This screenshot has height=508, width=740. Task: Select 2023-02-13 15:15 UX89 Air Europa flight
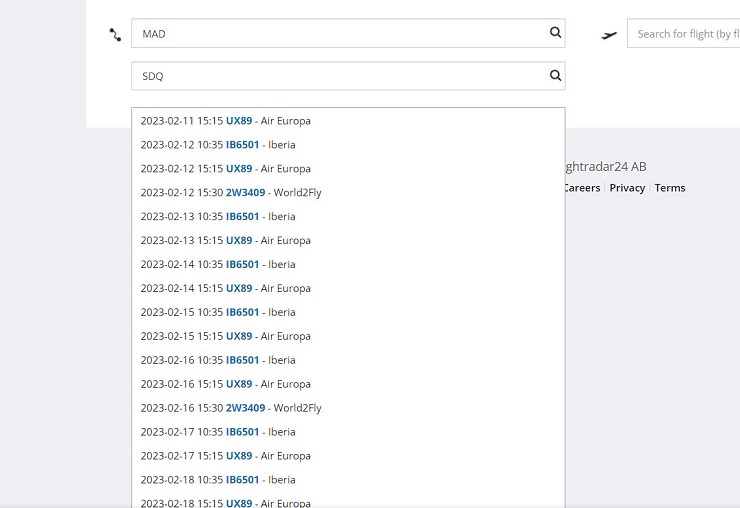tap(348, 240)
